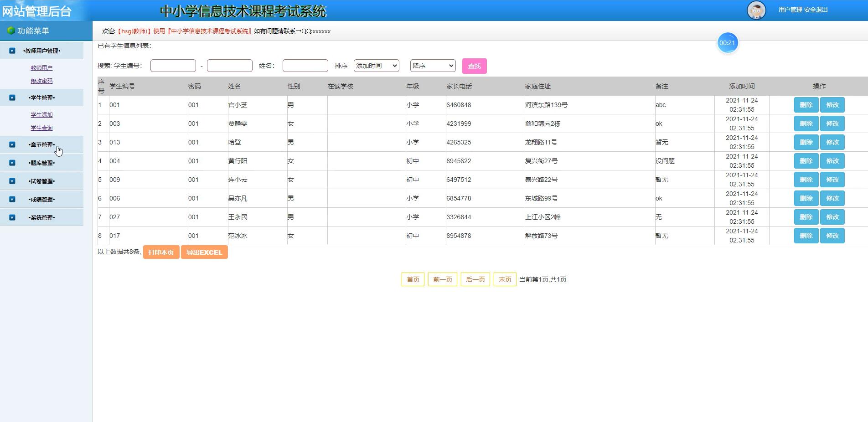Click the 学生编号 search input field
This screenshot has height=422, width=868.
173,65
